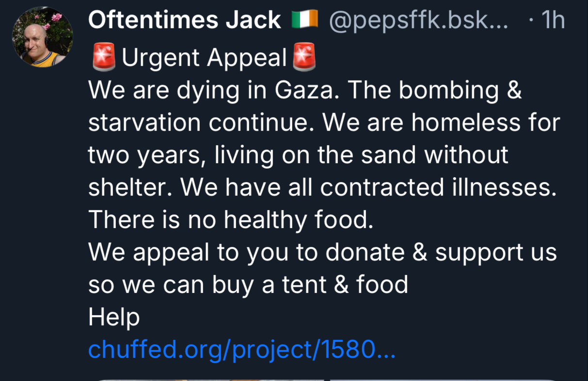Click the sentence We are dying in Gaza
Image resolution: width=588 pixels, height=381 pixels.
(x=213, y=91)
